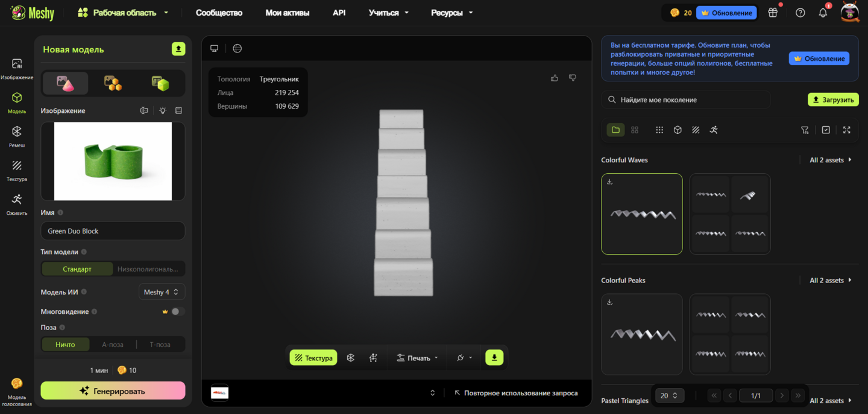Click the green block image thumbnail
Image resolution: width=868 pixels, height=414 pixels.
(113, 161)
